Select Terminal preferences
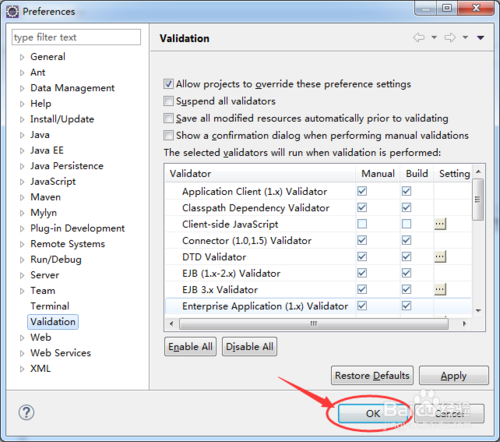The height and width of the screenshot is (442, 500). pos(50,306)
